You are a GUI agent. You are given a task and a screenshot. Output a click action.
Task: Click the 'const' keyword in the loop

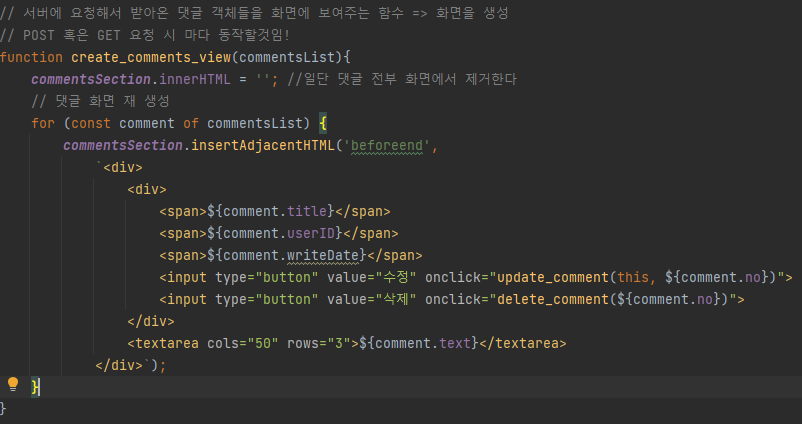pos(91,123)
